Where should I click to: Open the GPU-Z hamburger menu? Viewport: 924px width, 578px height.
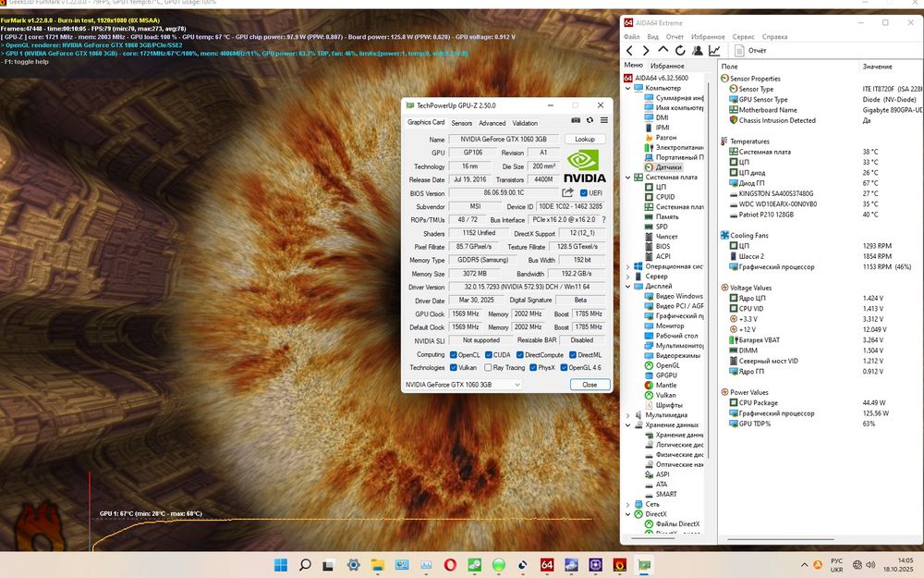[604, 120]
